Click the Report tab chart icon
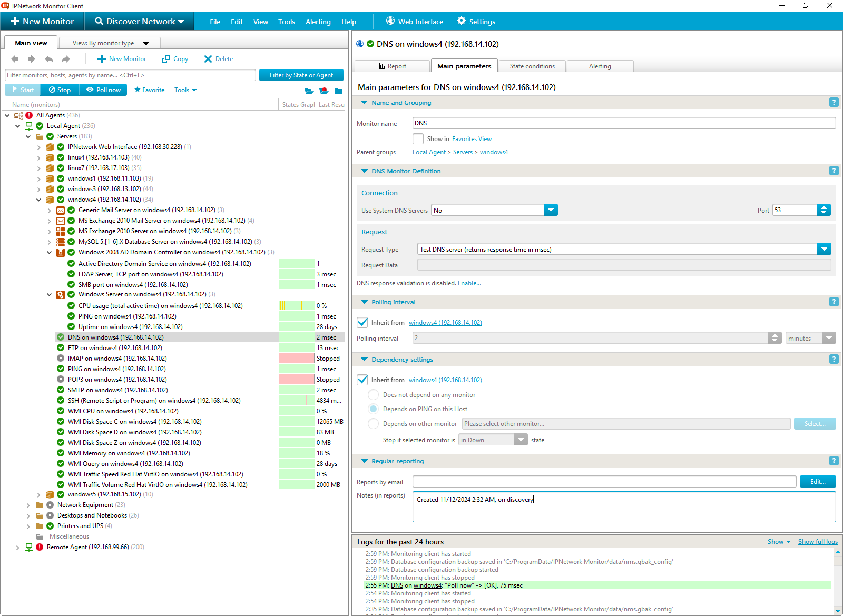 [x=382, y=66]
